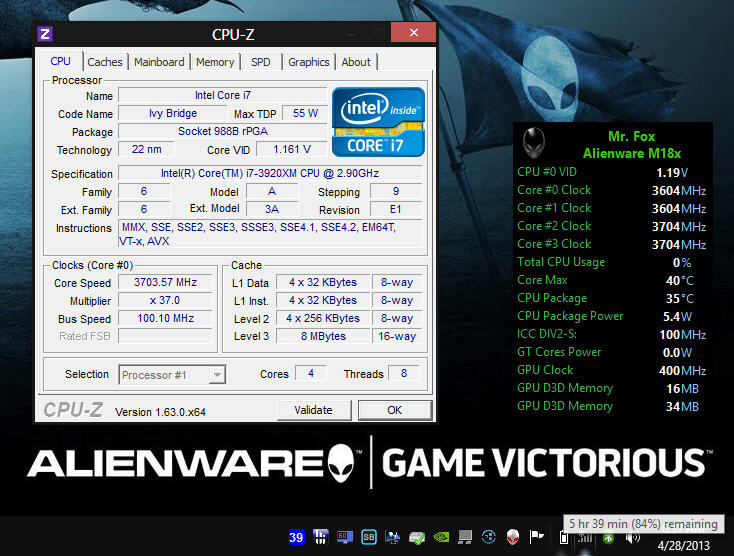Click the Code Name value Ivy Bridge
The height and width of the screenshot is (556, 734).
pyautogui.click(x=173, y=113)
